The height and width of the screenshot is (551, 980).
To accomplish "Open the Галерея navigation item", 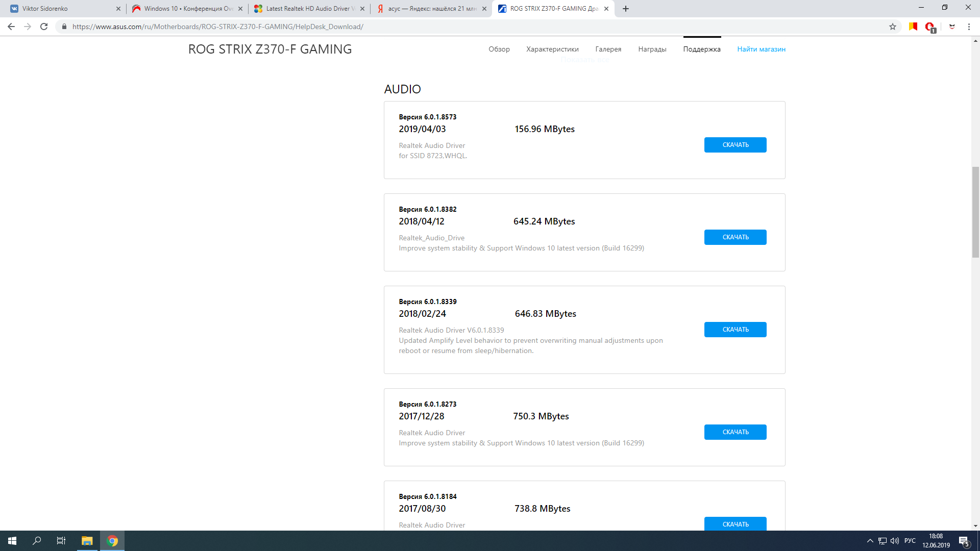I will (x=608, y=49).
